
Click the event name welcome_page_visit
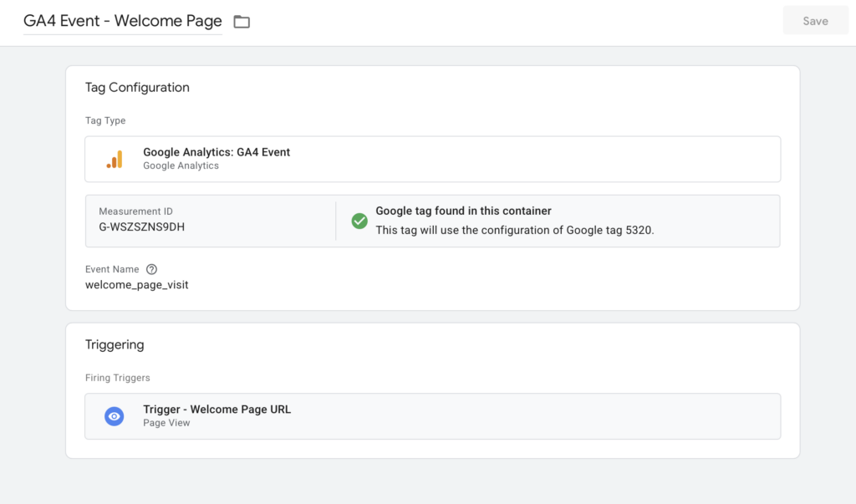tap(137, 284)
